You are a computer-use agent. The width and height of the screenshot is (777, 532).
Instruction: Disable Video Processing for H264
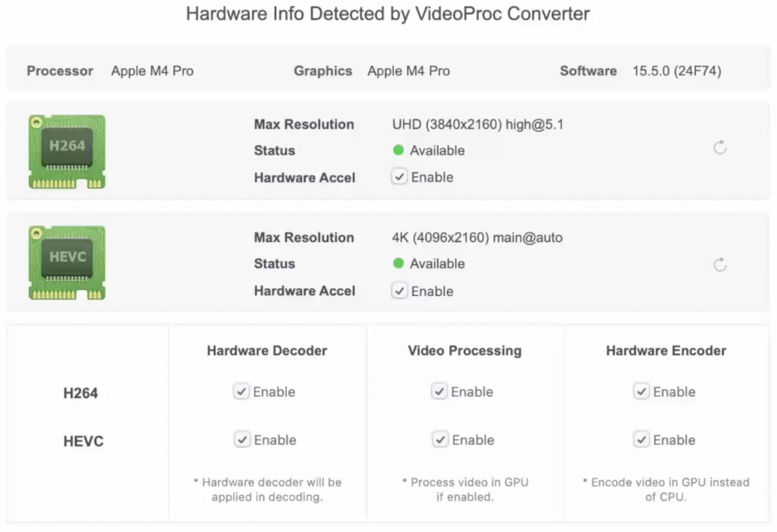(440, 392)
